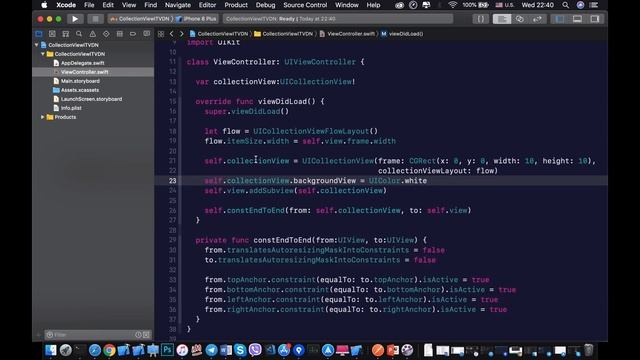Open the Test navigator
This screenshot has width=640, height=360.
pos(106,34)
